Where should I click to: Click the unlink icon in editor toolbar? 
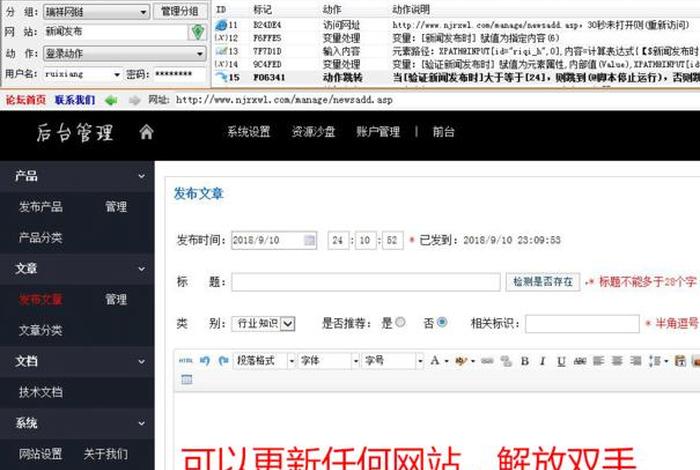(x=506, y=361)
